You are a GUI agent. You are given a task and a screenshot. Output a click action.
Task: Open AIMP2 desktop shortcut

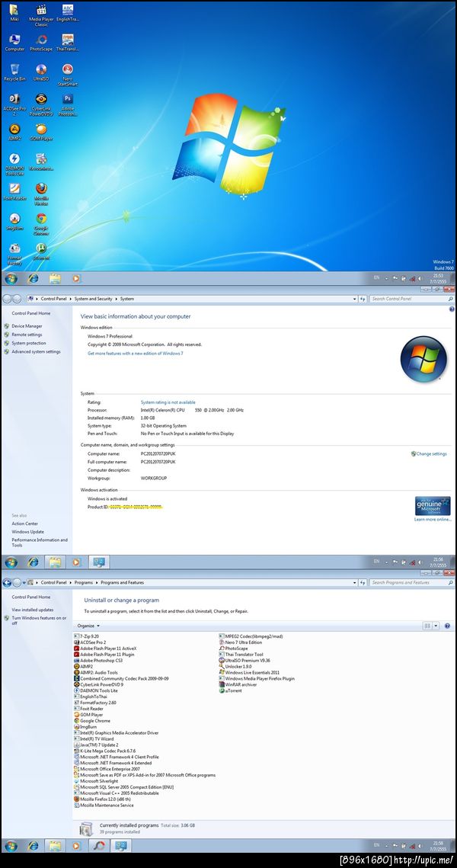point(14,133)
